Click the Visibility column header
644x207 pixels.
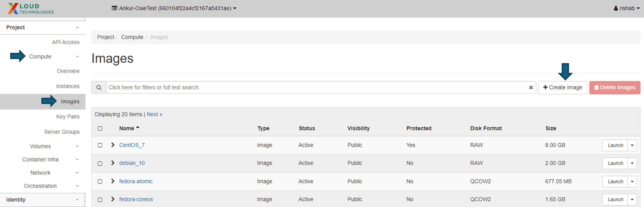pos(358,128)
